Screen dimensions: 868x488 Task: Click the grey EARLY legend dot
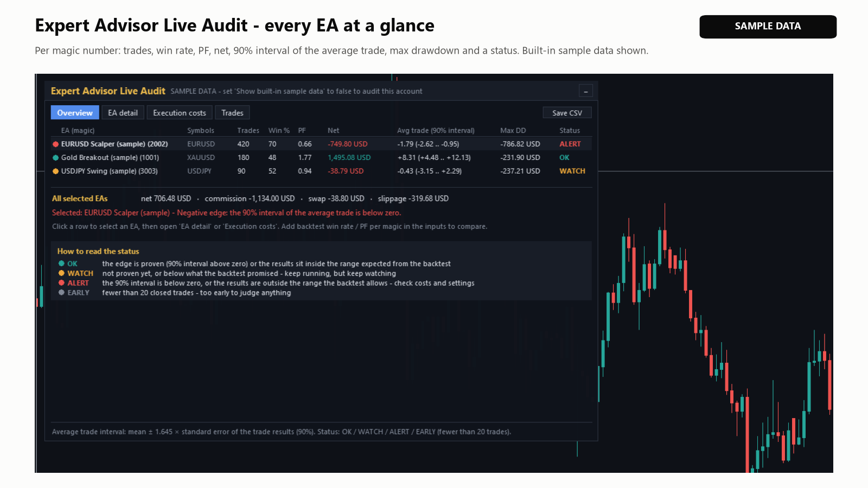tap(61, 293)
